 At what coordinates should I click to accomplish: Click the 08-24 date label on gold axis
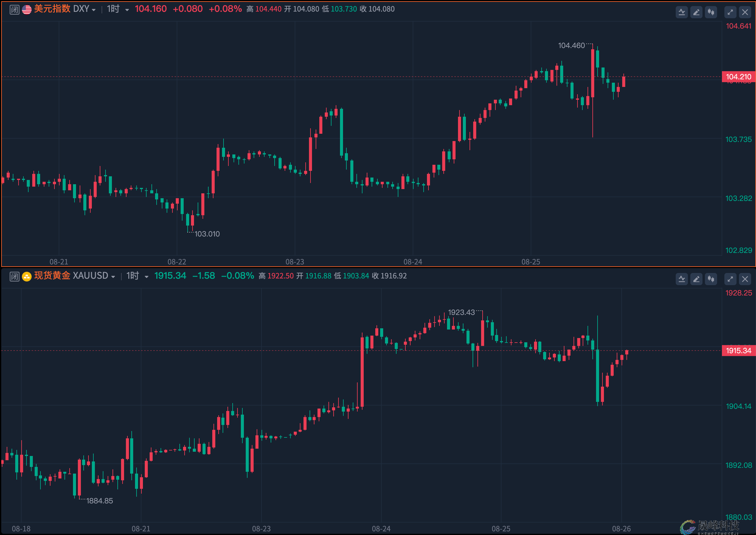tap(381, 529)
